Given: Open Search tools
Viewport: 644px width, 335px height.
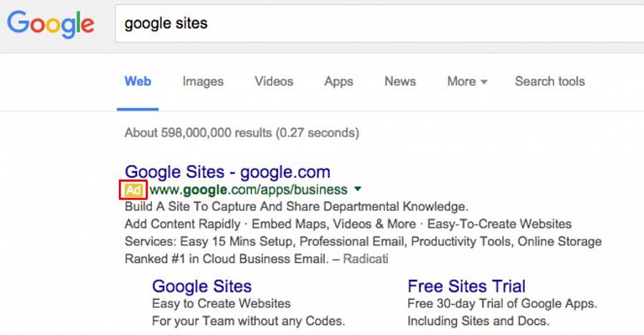Looking at the screenshot, I should (549, 81).
